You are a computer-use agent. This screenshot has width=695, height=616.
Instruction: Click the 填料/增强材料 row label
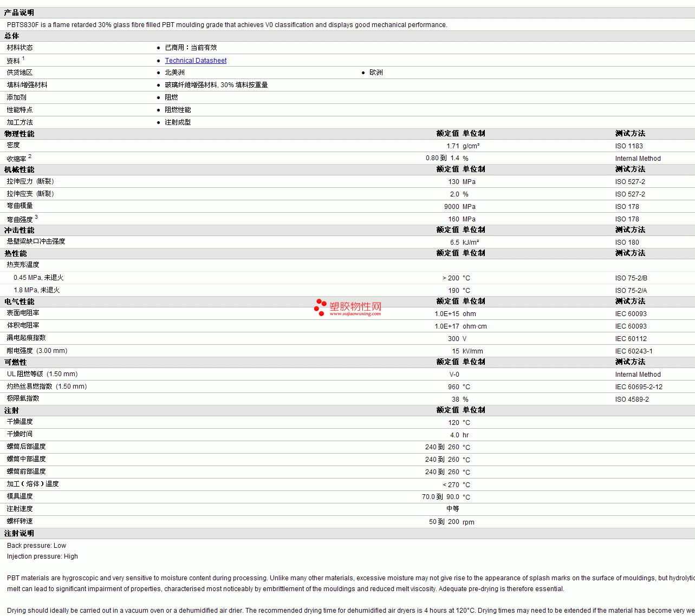(x=27, y=85)
